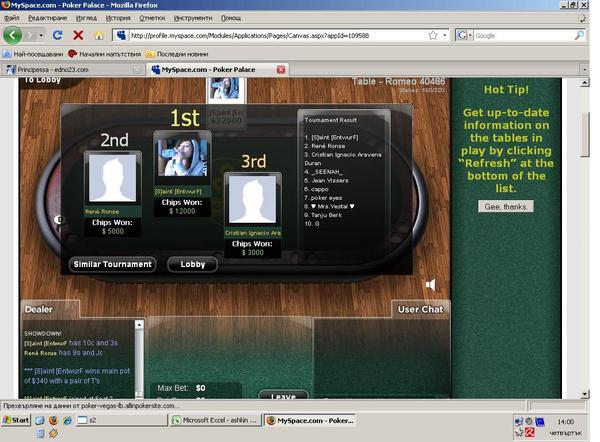600x442 pixels.
Task: Open the Google search engine selector dropdown
Action: [465, 36]
